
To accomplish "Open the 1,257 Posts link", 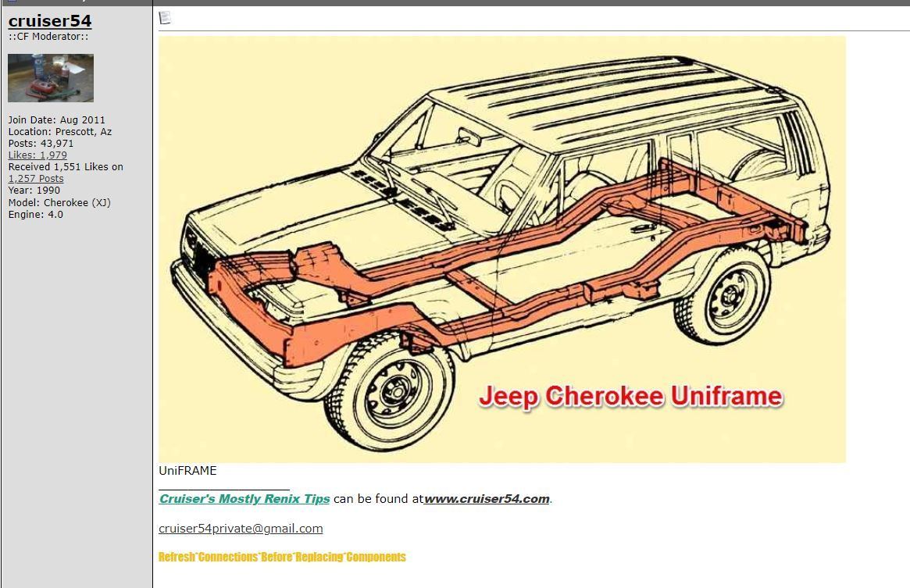I will coord(36,179).
